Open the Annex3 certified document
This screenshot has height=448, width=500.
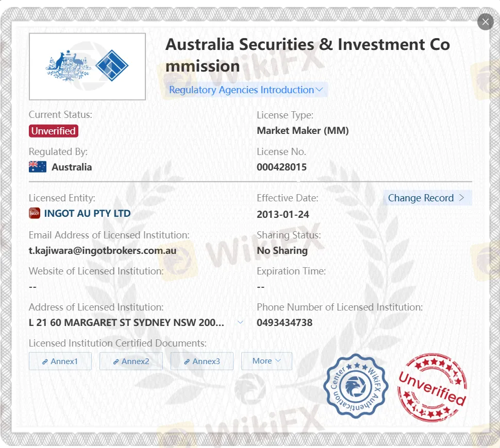(202, 361)
